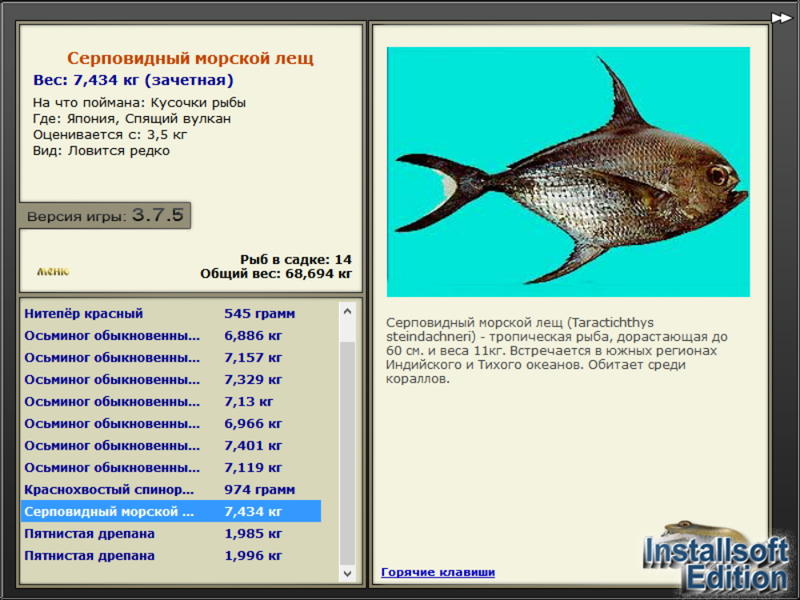Open the Горячие клавиши link
The width and height of the screenshot is (800, 600).
(x=438, y=572)
